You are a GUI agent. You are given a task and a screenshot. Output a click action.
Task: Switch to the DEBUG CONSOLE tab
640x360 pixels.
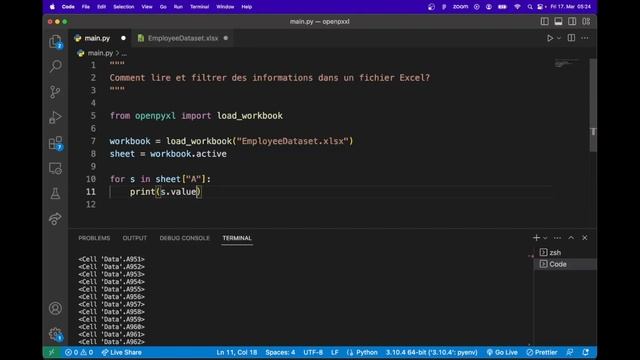point(184,238)
